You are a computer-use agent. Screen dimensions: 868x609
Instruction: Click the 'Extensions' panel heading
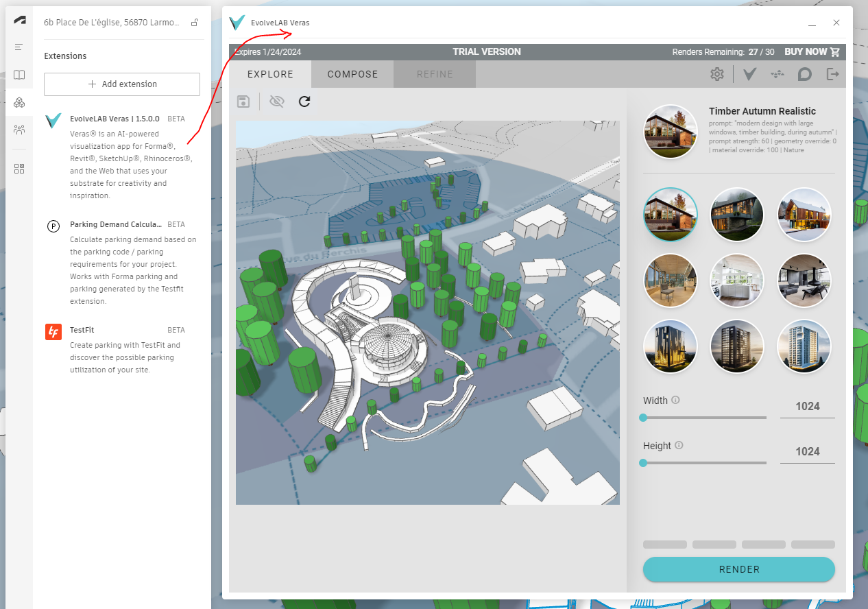[x=65, y=56]
